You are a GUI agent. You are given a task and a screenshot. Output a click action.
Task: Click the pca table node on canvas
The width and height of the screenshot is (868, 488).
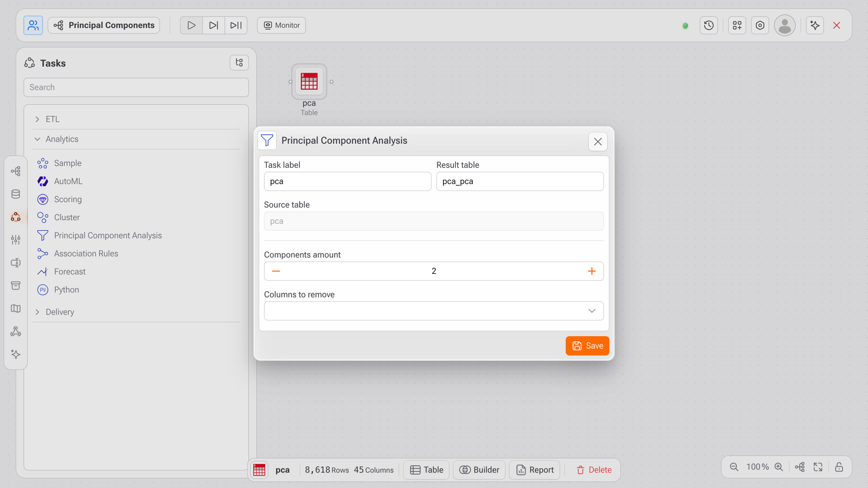(x=309, y=81)
